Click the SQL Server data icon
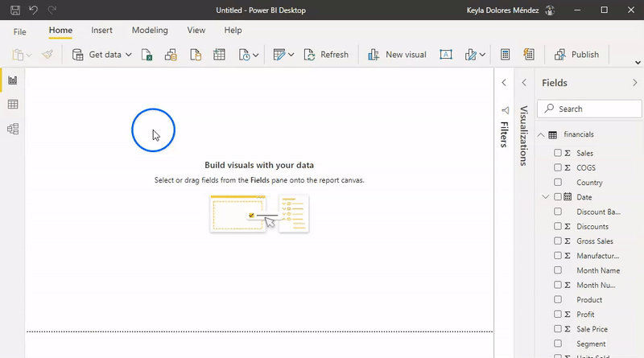The image size is (644, 358). [x=196, y=55]
